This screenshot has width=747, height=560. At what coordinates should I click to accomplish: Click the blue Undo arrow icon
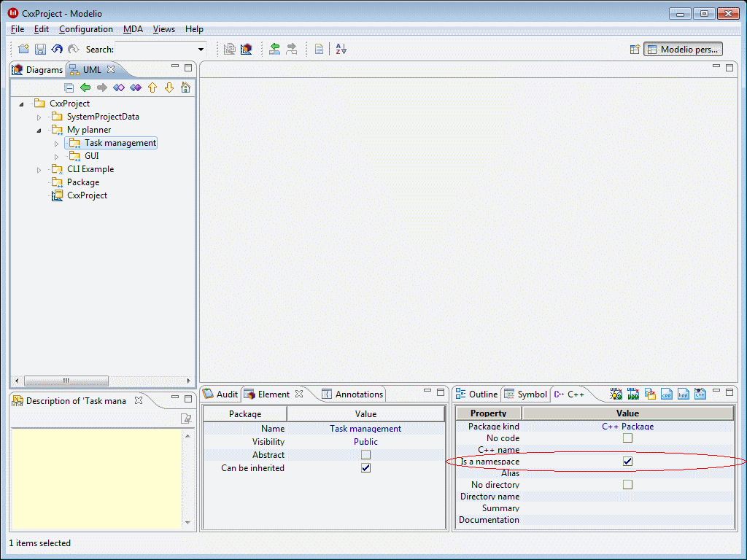(x=57, y=49)
